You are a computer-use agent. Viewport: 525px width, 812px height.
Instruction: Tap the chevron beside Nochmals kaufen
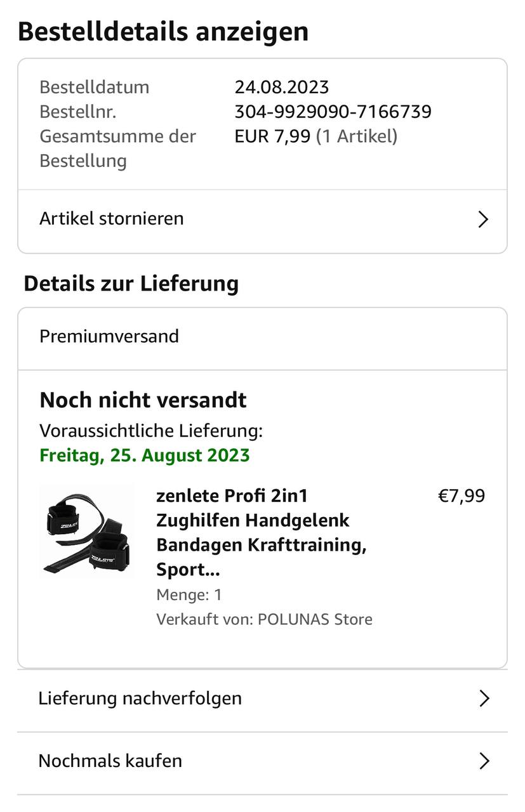(x=484, y=761)
